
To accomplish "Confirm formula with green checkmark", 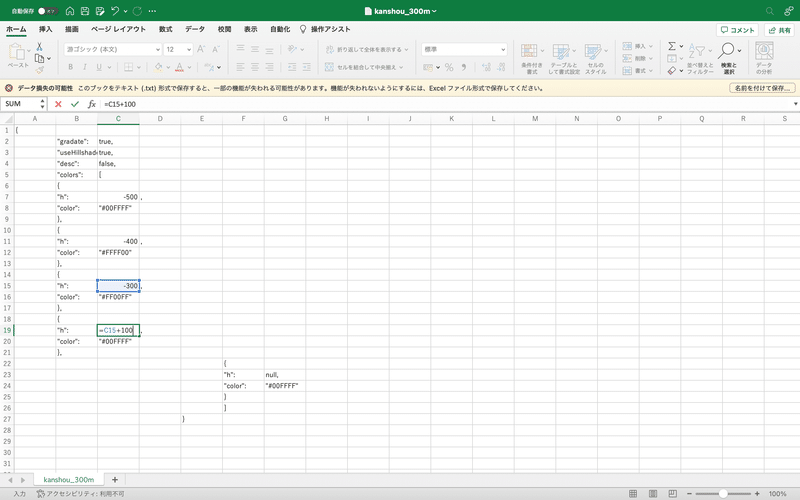I will [x=75, y=104].
